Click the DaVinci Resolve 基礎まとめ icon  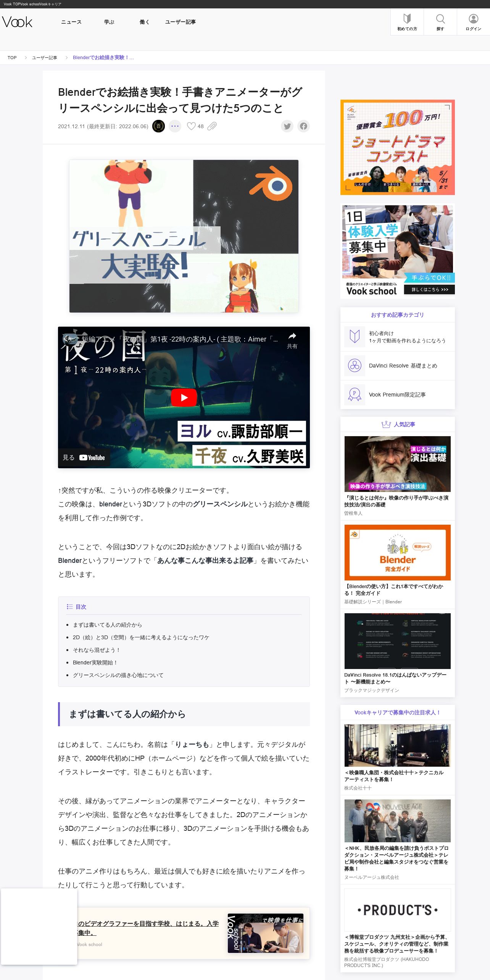click(355, 366)
